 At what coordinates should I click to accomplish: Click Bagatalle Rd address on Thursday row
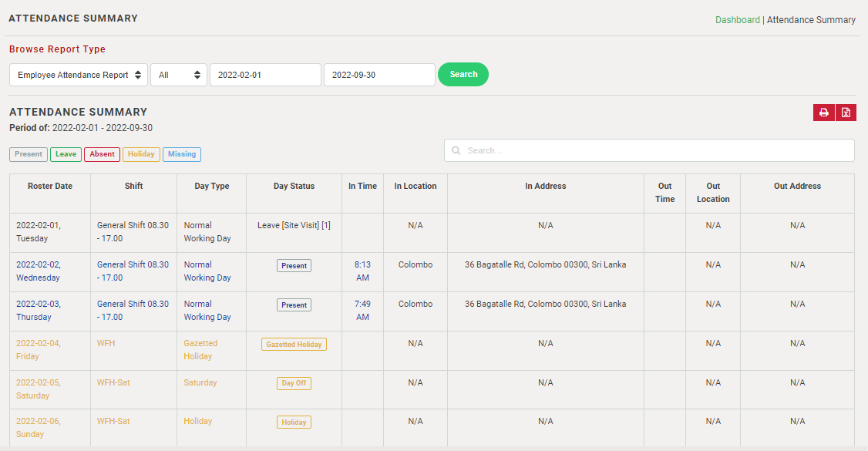(x=545, y=304)
